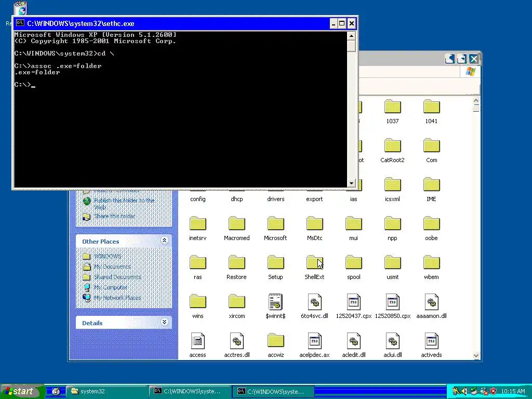Click the Start button
Image resolution: width=532 pixels, height=399 pixels.
[x=22, y=391]
